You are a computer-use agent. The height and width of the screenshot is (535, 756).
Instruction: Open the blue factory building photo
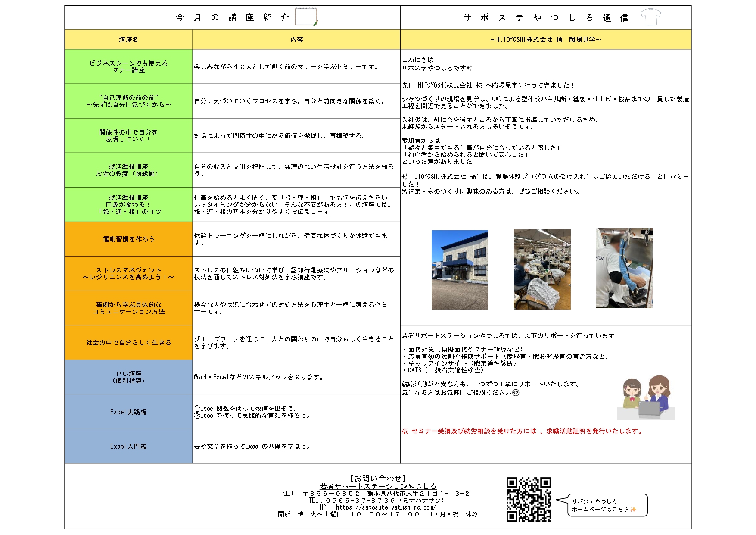coord(460,269)
